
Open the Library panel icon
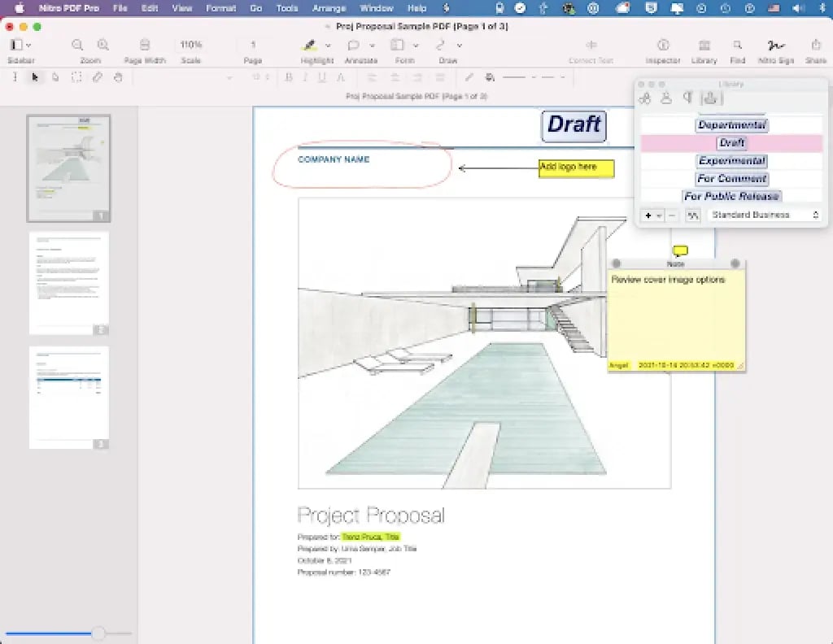tap(704, 46)
